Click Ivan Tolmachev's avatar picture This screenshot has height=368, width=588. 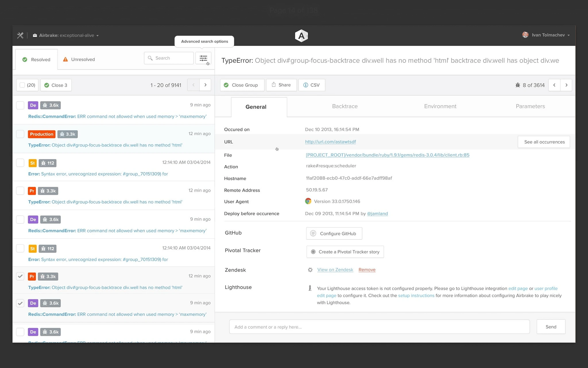[525, 35]
